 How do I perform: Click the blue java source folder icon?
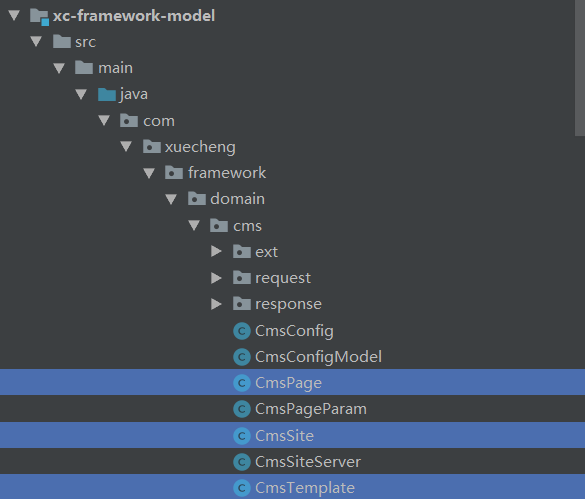click(x=107, y=94)
